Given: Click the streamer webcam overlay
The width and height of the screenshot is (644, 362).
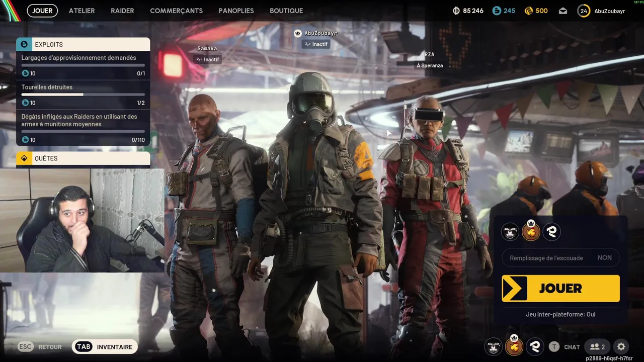Looking at the screenshot, I should tap(82, 220).
